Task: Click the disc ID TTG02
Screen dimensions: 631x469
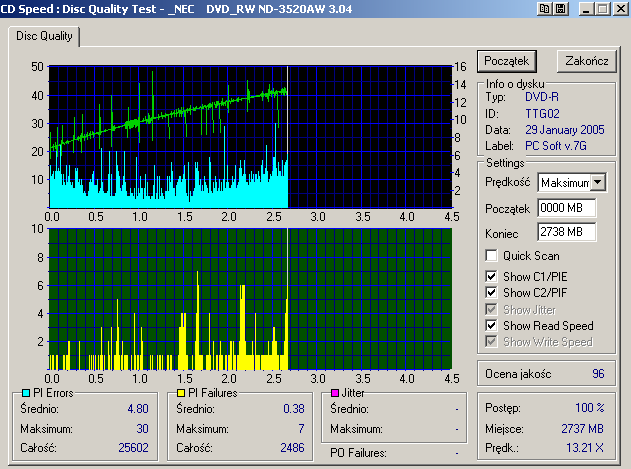Action: click(x=542, y=114)
